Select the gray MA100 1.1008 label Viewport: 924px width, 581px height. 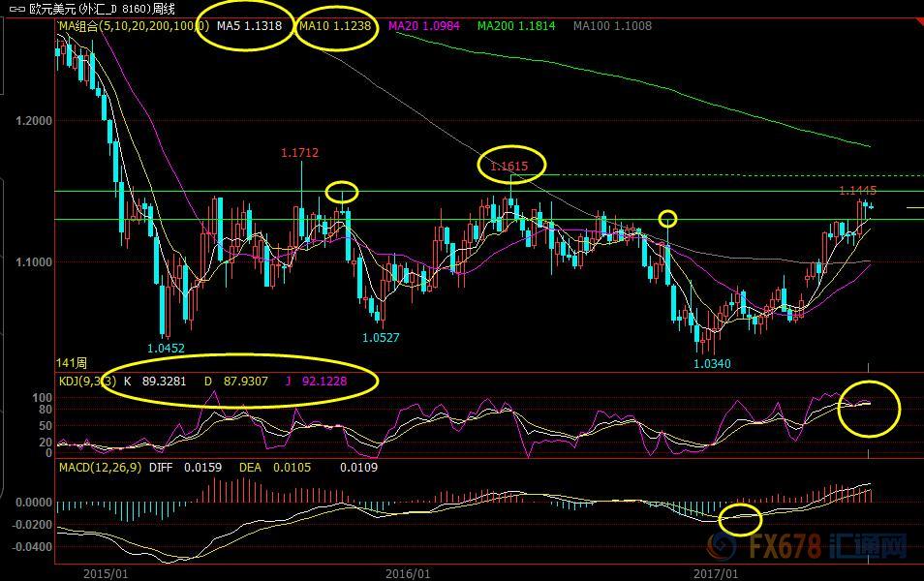(x=612, y=26)
